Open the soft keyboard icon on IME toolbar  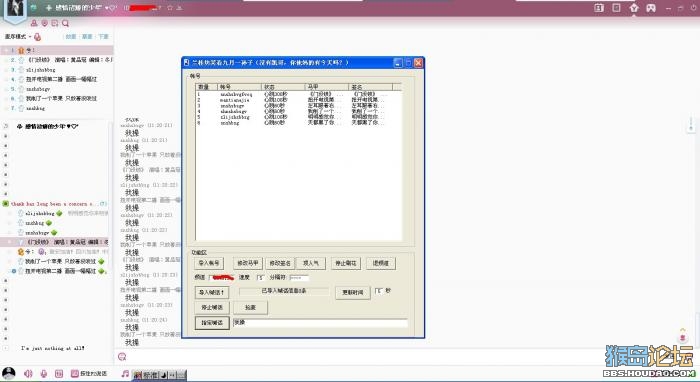tap(181, 375)
